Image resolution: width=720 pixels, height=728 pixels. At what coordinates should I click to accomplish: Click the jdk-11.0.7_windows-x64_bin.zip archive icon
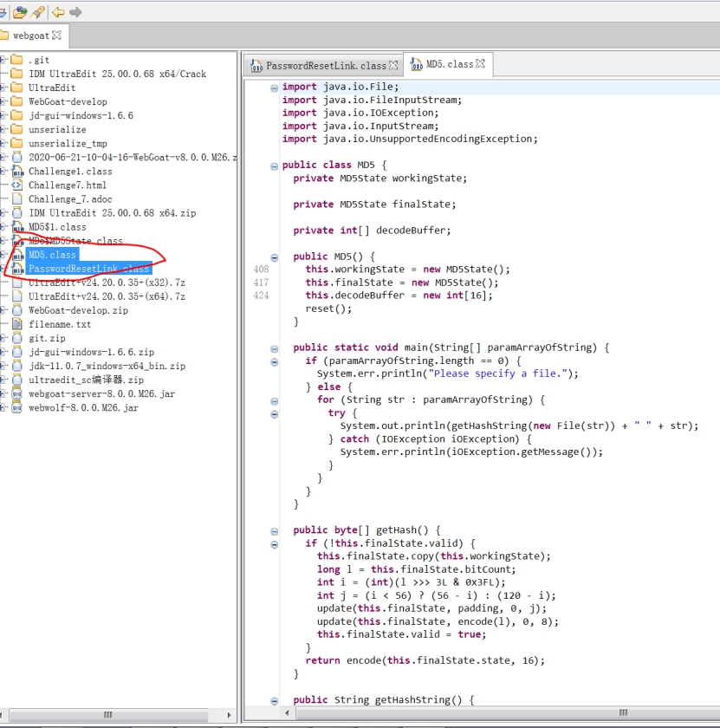tap(17, 366)
